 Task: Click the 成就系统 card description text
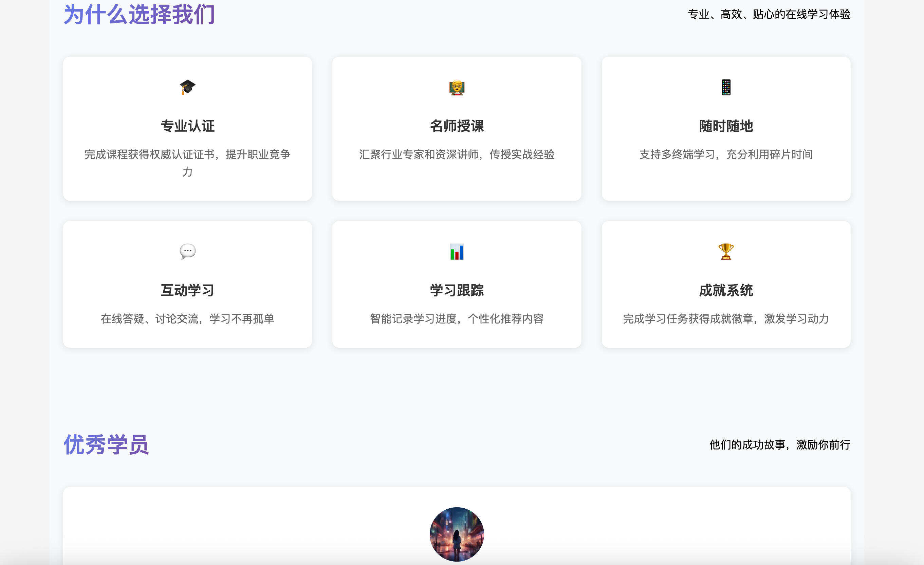(725, 320)
